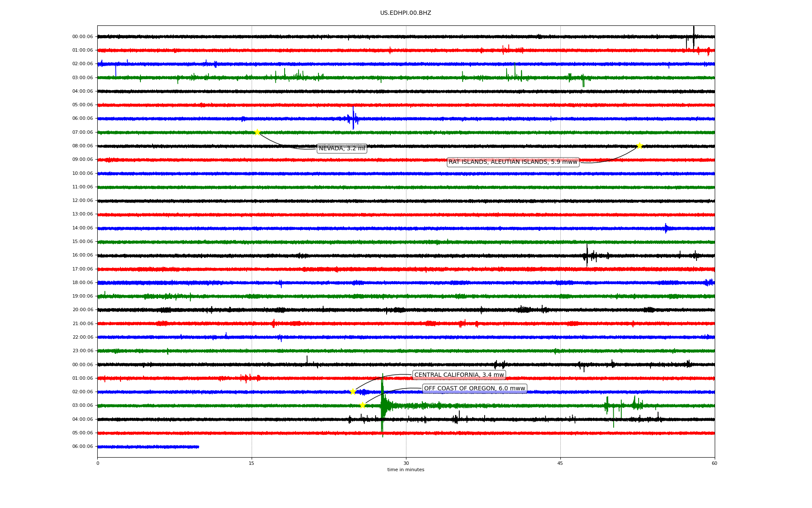Click the last 06:00:06 row label
This screenshot has height=508, width=812.
[82, 446]
